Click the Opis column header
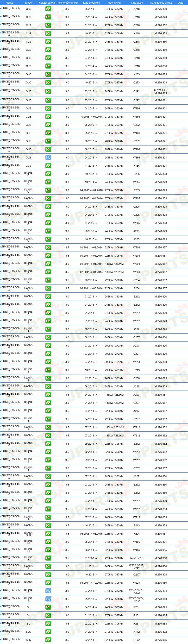This screenshot has width=188, height=644. click(180, 3)
